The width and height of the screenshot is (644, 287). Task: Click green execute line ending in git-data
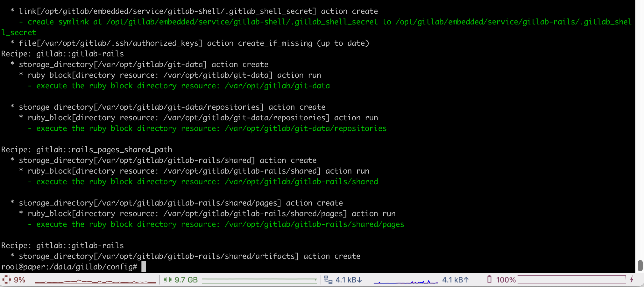coord(179,86)
